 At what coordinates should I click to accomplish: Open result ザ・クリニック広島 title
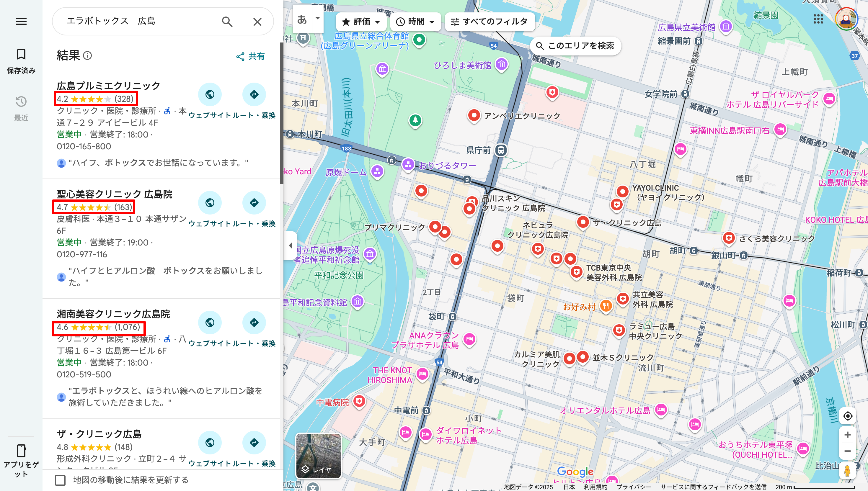(99, 434)
